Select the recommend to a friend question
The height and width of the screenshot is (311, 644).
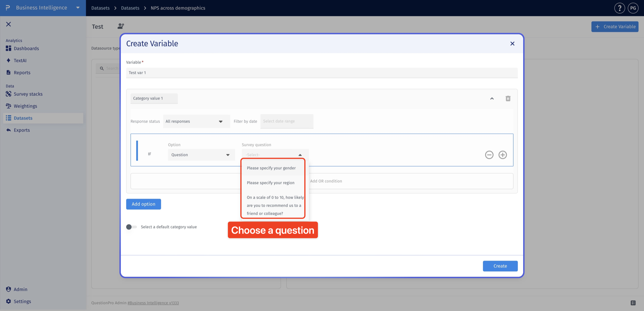[x=275, y=205]
